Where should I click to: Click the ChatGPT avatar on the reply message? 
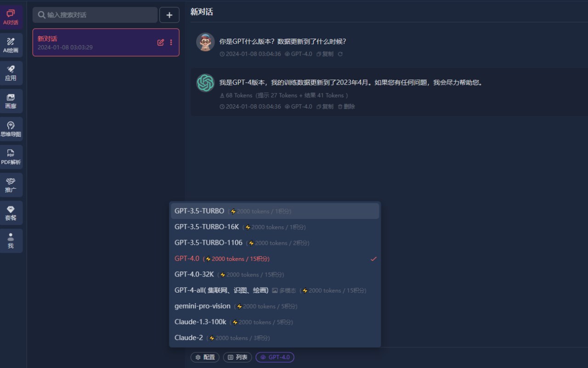(x=205, y=83)
